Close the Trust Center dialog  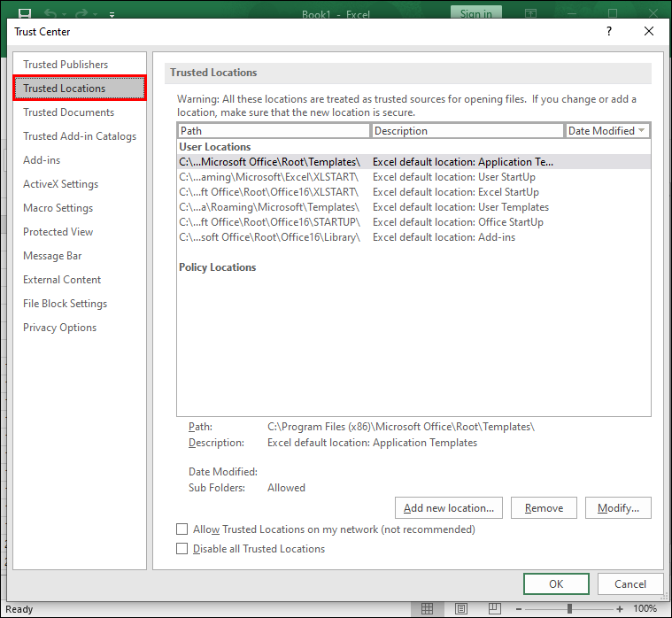tap(649, 31)
